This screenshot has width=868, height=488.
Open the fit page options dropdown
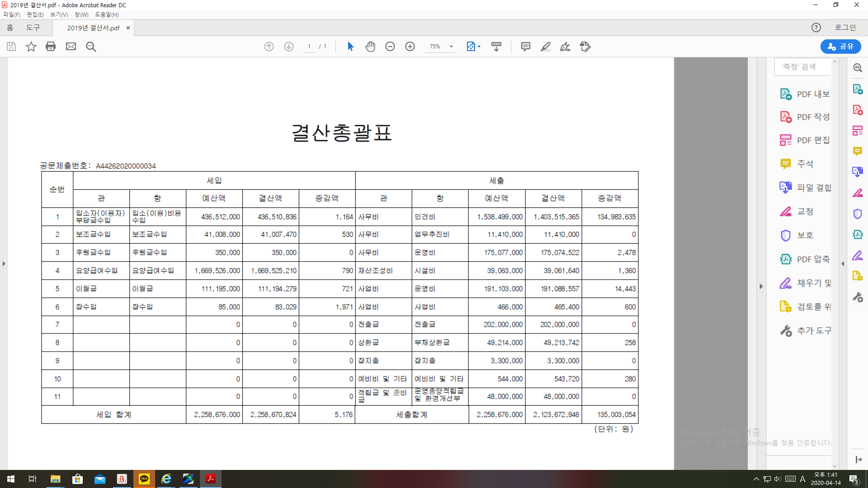point(479,47)
